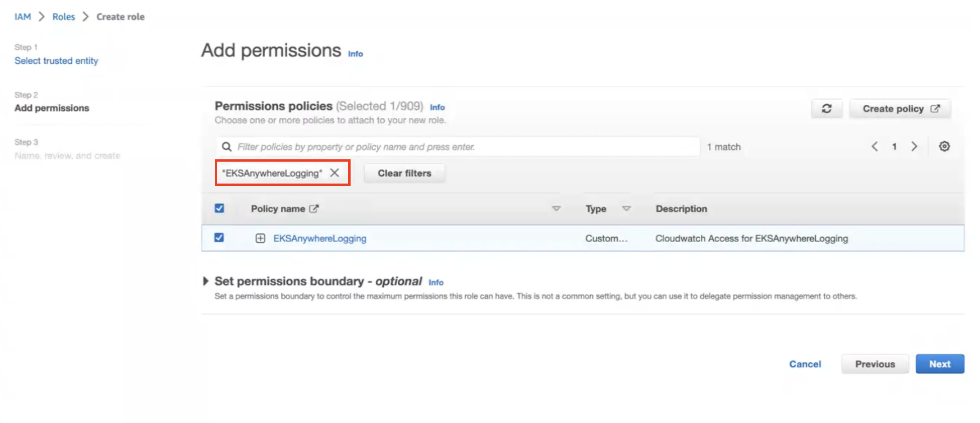
Task: Open the table preferences gear
Action: (x=945, y=146)
